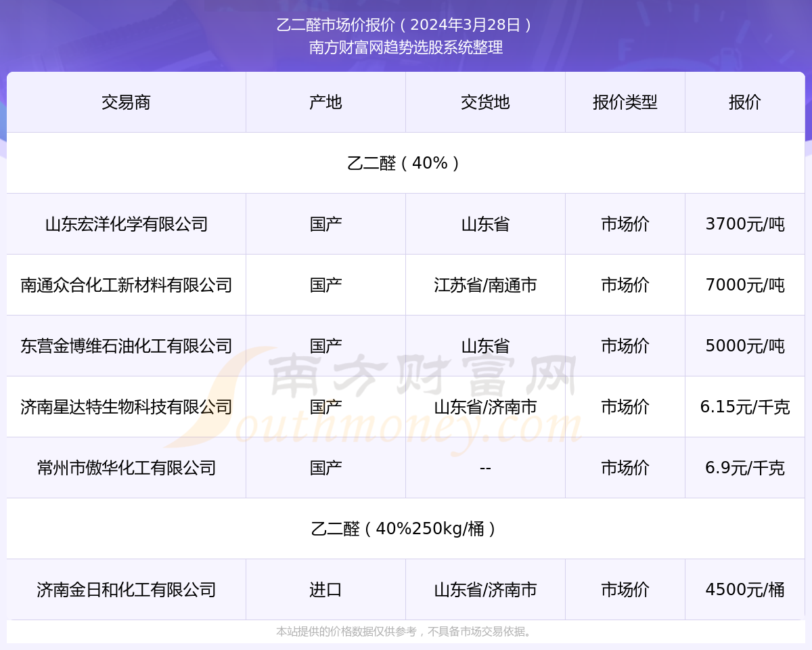
Task: Click the price 6.9元/千克
Action: [745, 468]
